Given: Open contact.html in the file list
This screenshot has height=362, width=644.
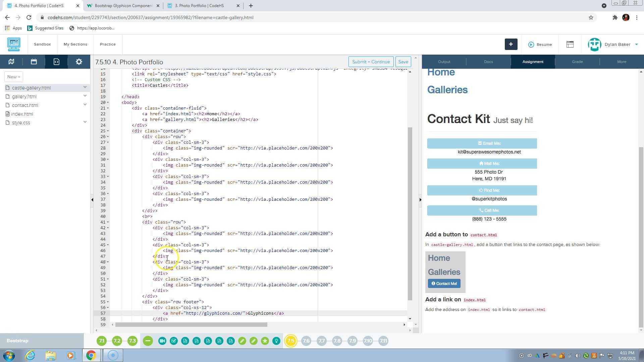Looking at the screenshot, I should (x=25, y=105).
